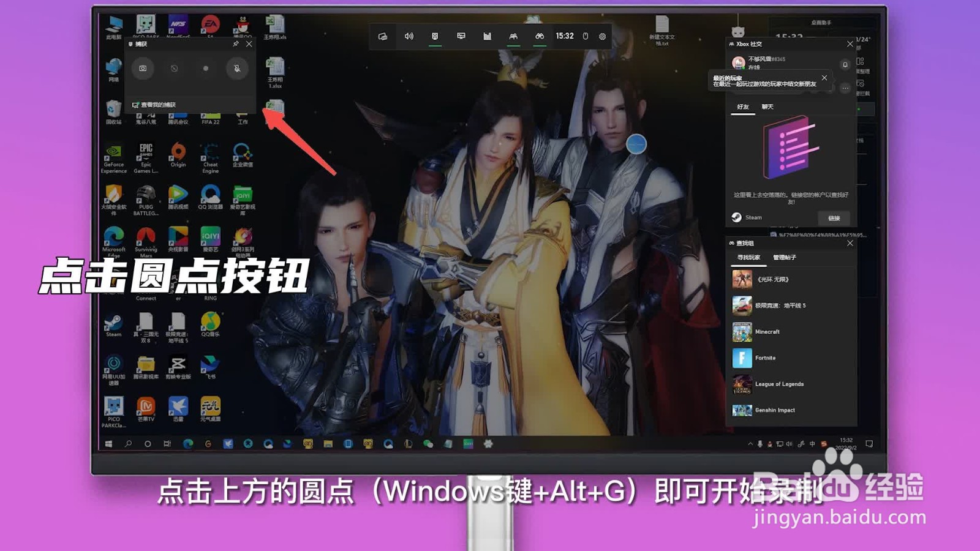Select the 王炜翔1.xlsx file icon
The image size is (980, 551).
275,72
